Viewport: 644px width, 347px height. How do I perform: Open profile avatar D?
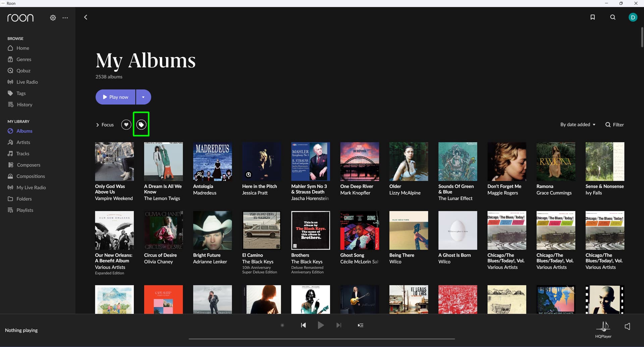[x=633, y=17]
